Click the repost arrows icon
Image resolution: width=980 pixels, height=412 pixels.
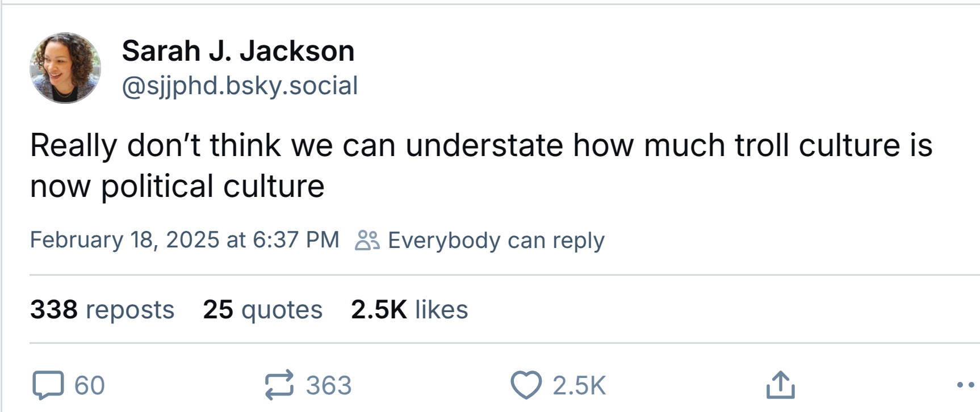click(279, 384)
